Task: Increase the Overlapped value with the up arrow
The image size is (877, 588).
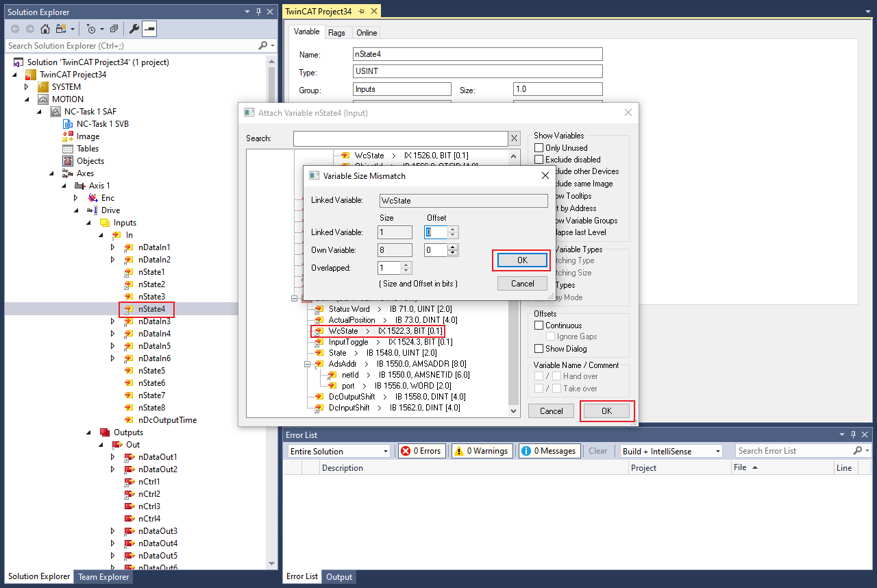Action: tap(406, 265)
